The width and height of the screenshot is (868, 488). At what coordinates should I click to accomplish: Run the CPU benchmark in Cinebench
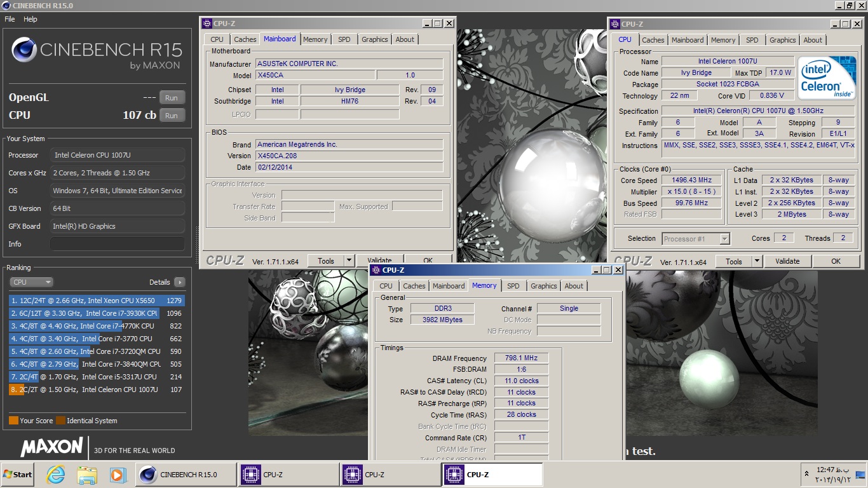[172, 116]
